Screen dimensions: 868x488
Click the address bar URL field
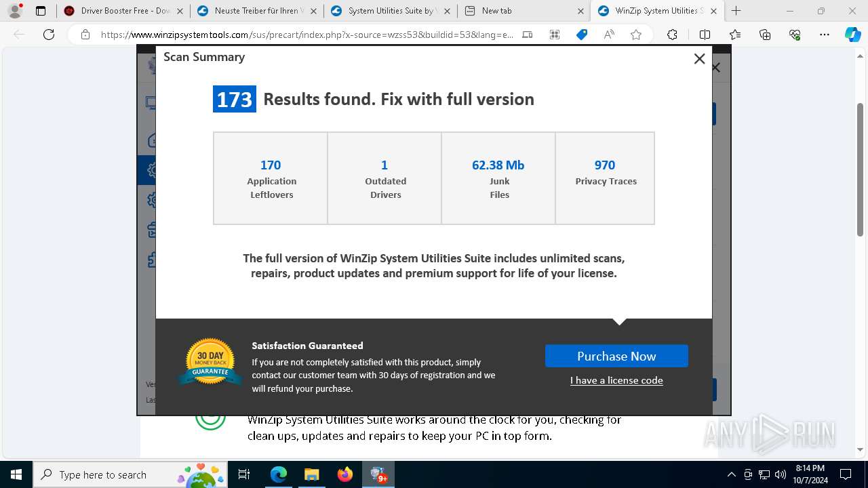(x=307, y=35)
